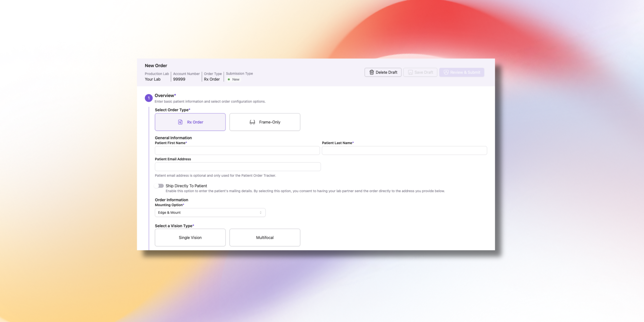
Task: Click the floppy disk icon on Save Draft
Action: pos(410,72)
